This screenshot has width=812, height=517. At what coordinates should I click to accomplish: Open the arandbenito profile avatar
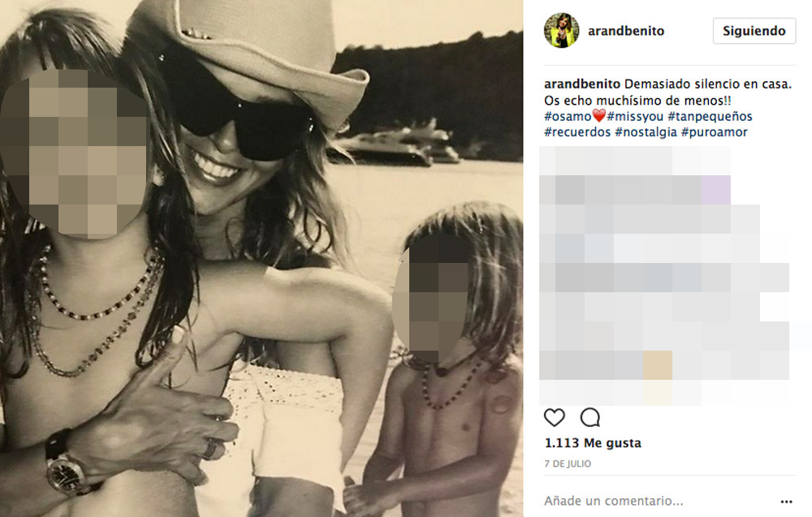click(x=561, y=31)
